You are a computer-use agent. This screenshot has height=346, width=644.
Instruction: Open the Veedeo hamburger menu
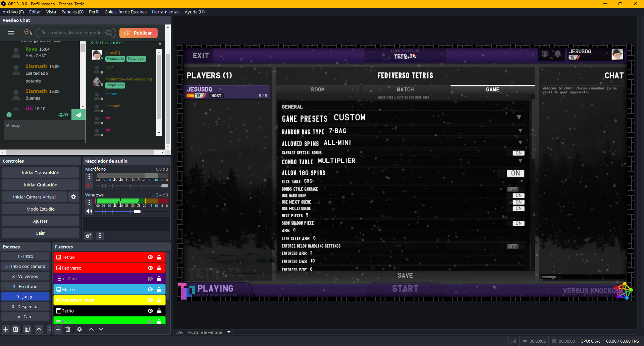(x=11, y=33)
